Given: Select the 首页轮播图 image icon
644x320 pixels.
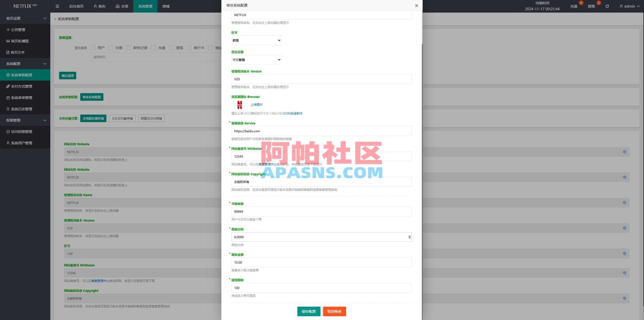Looking at the screenshot, I should click(8, 41).
